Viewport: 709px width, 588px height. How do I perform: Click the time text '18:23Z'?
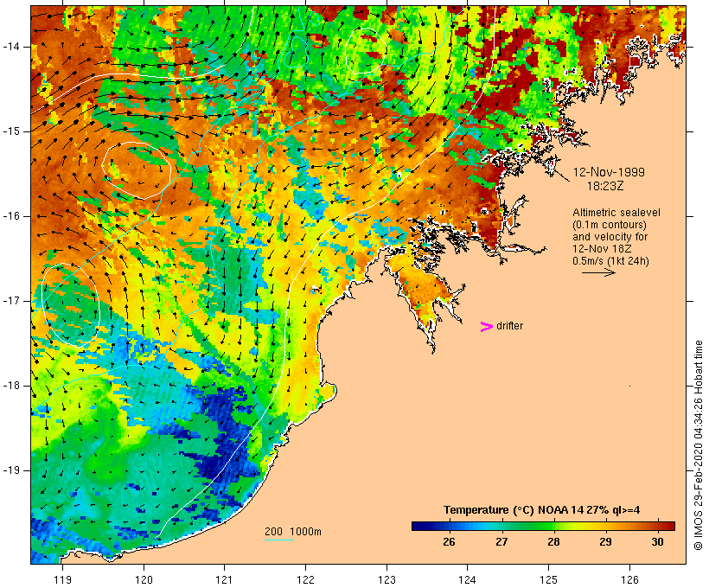pos(605,186)
